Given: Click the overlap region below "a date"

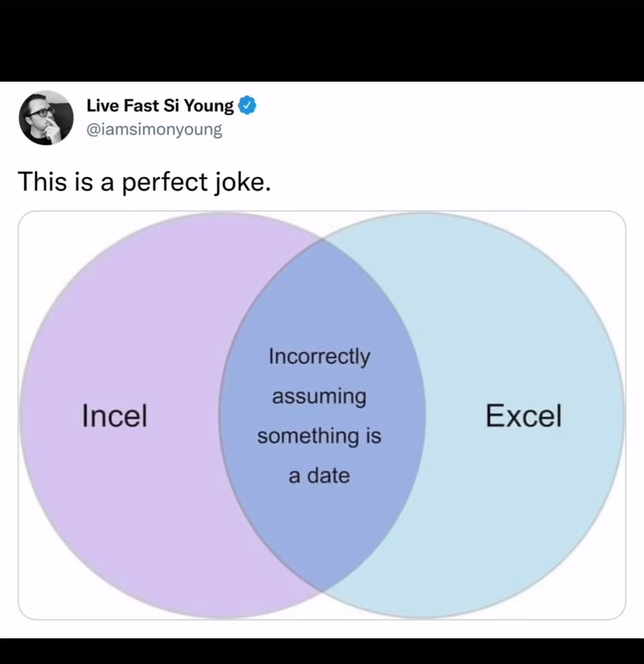Looking at the screenshot, I should point(321,533).
